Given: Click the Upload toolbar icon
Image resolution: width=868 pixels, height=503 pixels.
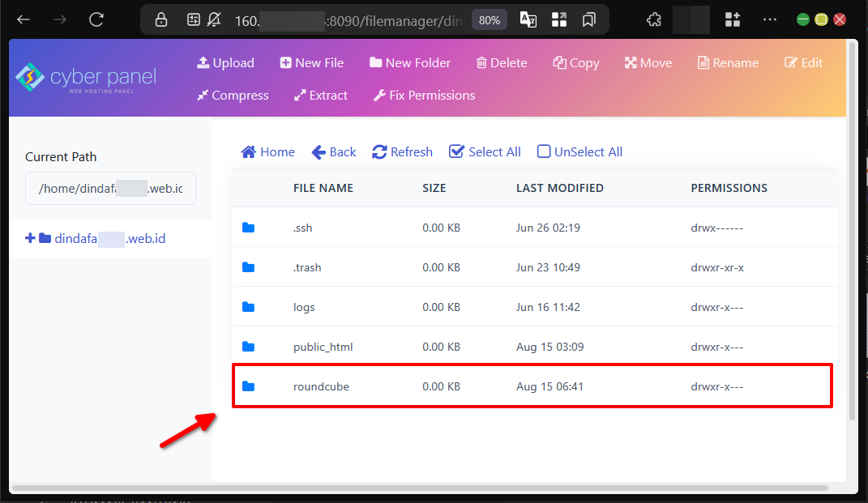Looking at the screenshot, I should (x=203, y=63).
